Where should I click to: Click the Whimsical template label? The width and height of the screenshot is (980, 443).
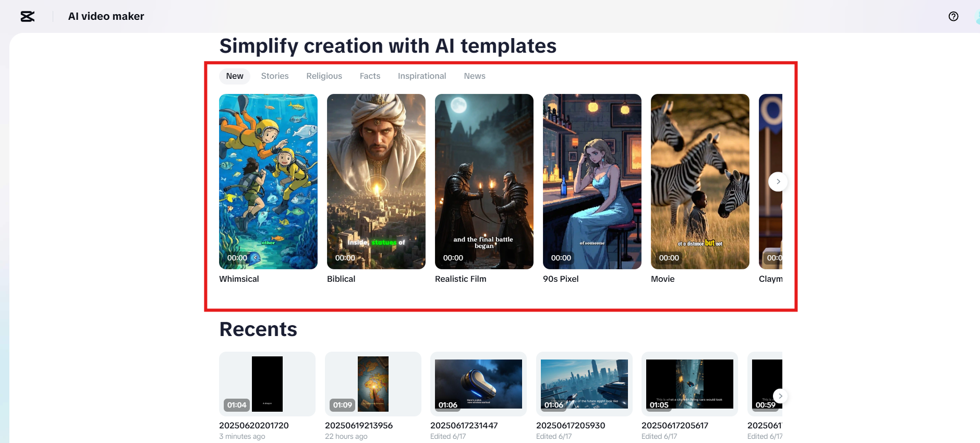[x=239, y=279]
